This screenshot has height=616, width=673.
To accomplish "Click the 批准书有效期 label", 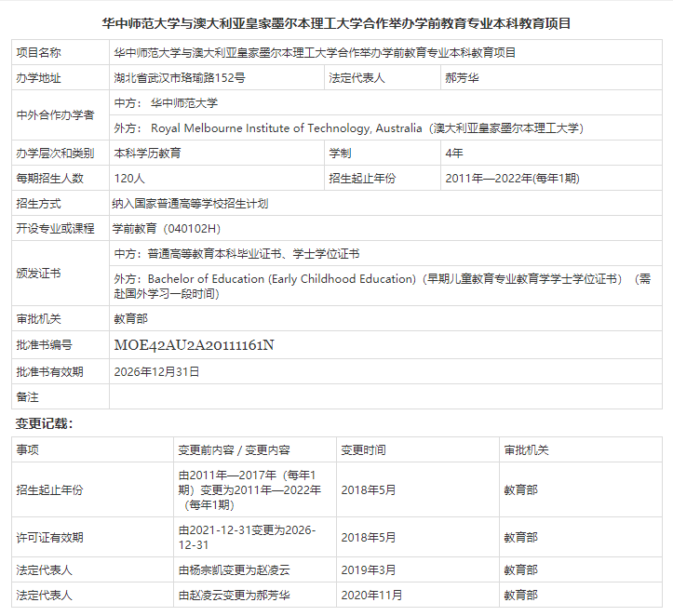I will click(x=49, y=371).
